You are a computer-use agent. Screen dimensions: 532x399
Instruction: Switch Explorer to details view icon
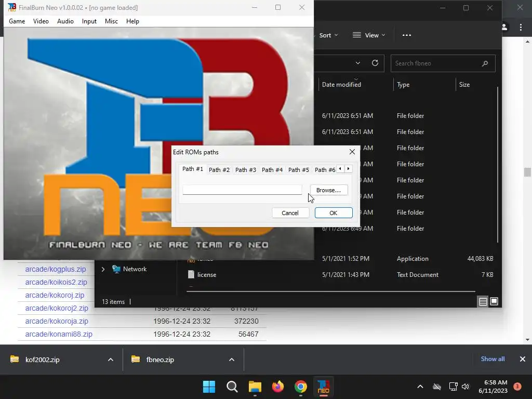click(x=483, y=301)
